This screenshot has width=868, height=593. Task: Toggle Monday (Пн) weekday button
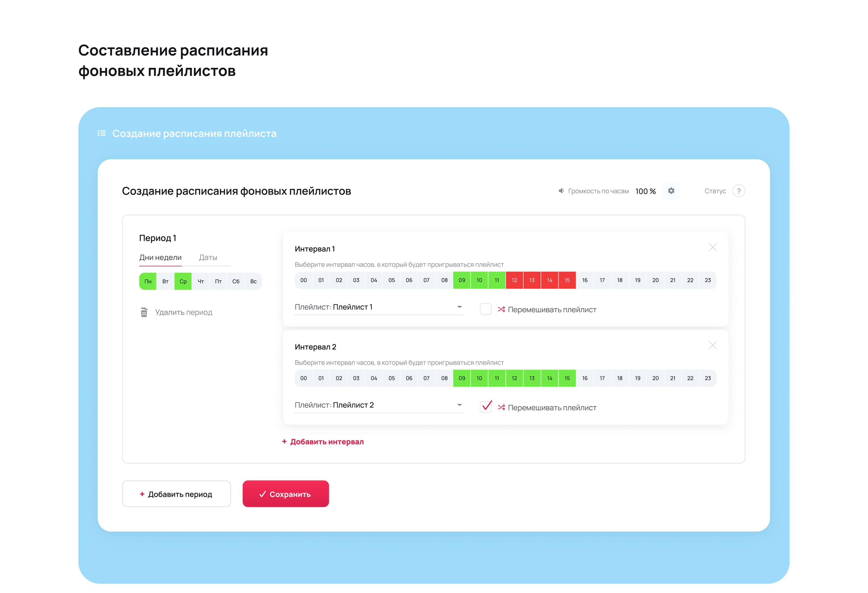point(148,281)
